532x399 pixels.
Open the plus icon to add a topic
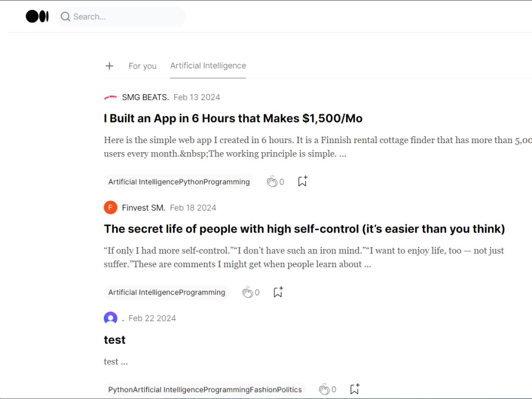[109, 65]
